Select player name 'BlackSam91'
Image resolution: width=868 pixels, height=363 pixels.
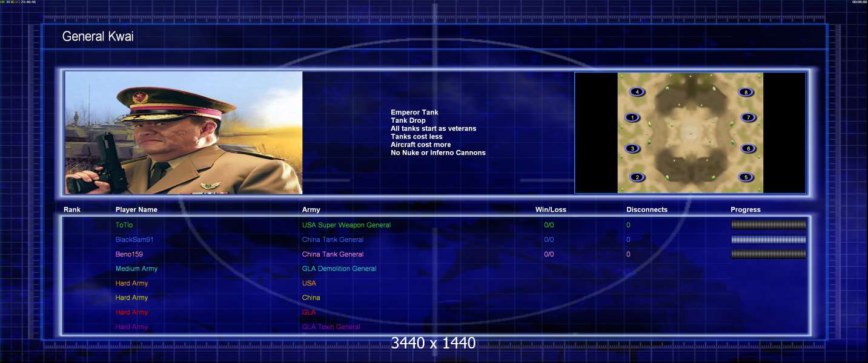134,240
